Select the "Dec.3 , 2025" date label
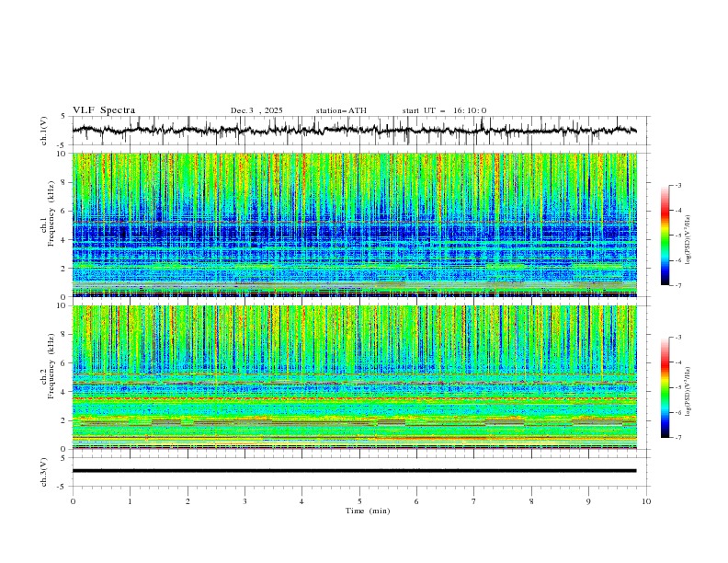This screenshot has width=728, height=563. (256, 110)
